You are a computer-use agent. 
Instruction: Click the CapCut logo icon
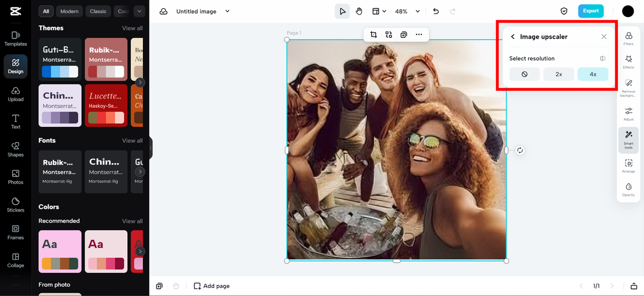pyautogui.click(x=15, y=11)
